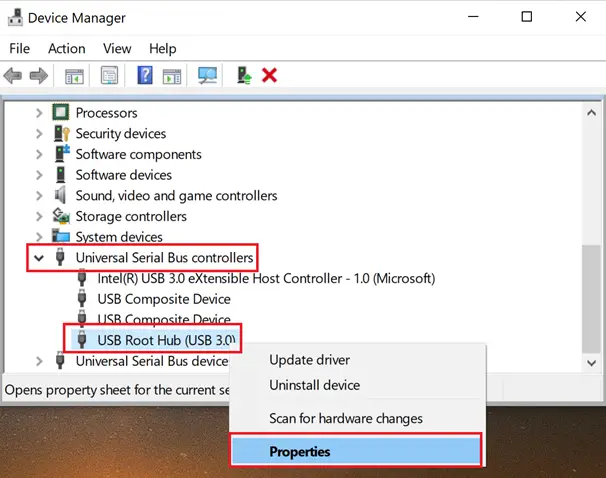Click the Sound, video and game controllers speaker icon

coord(60,196)
